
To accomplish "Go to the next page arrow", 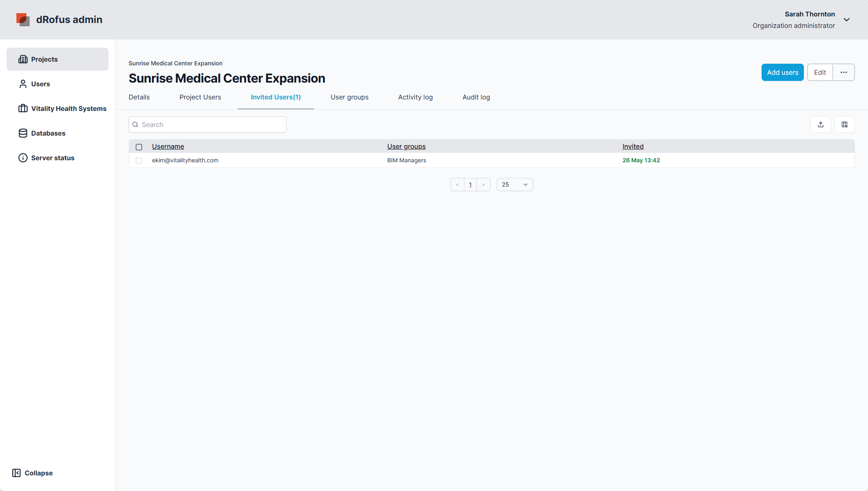I will click(x=483, y=184).
